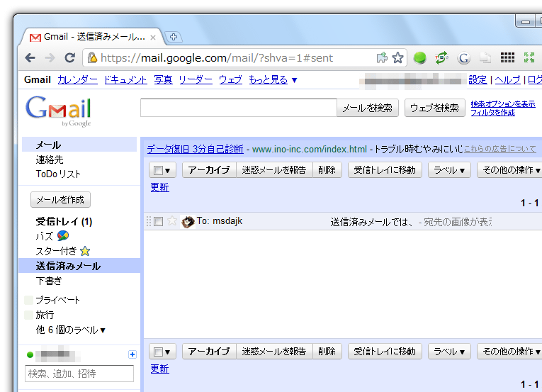Open the ヘルプ help link

click(x=507, y=80)
